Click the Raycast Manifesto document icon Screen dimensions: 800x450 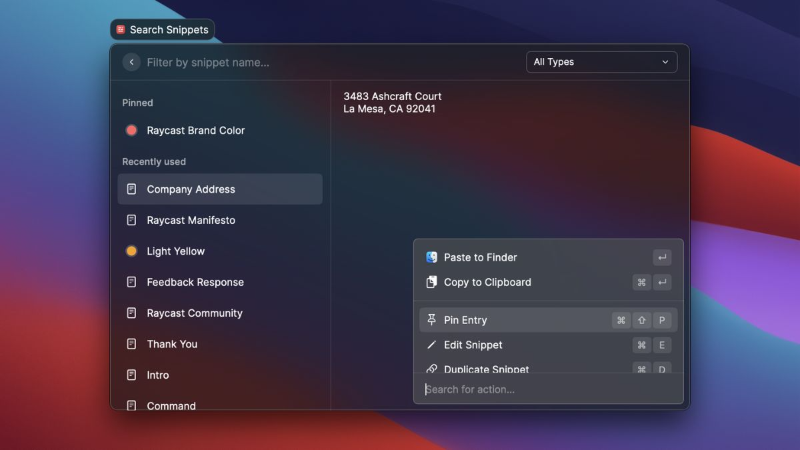pos(131,220)
